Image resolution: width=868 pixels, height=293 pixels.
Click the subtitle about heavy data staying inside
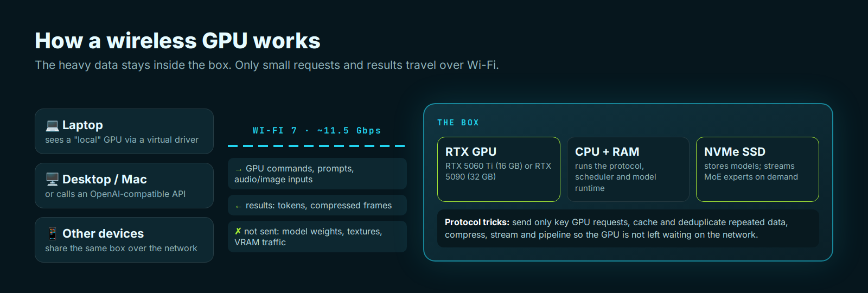coord(267,65)
